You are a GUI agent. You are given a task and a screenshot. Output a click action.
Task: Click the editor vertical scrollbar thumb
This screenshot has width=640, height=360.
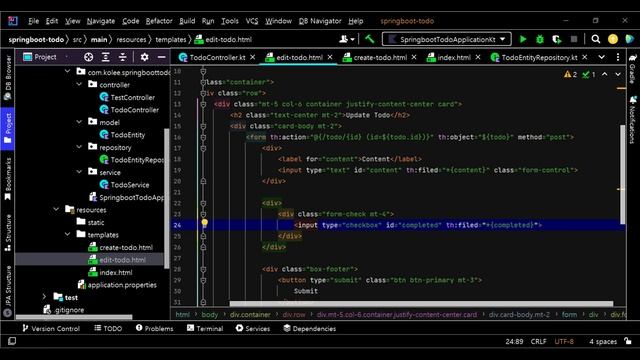(x=622, y=174)
